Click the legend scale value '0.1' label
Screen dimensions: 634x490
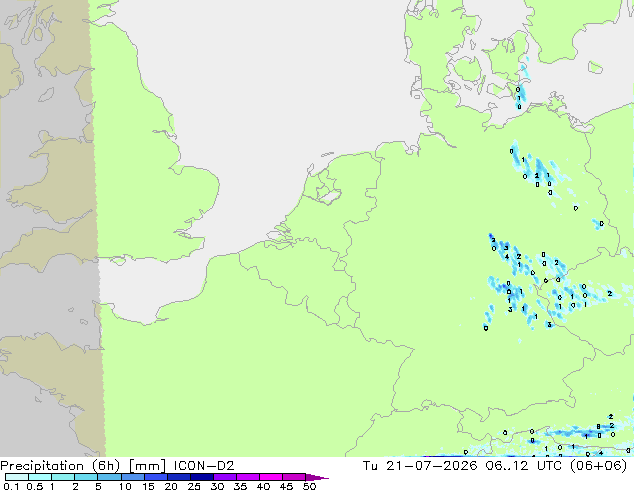coord(11,486)
